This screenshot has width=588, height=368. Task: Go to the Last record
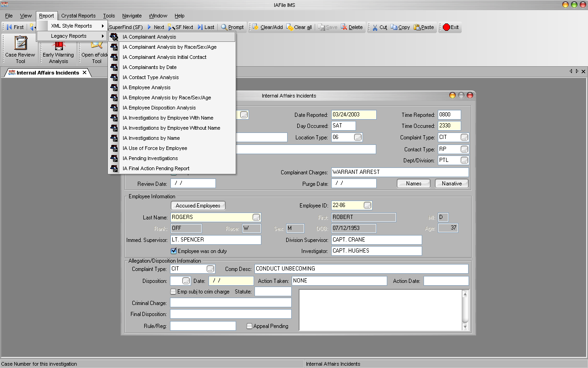tap(206, 27)
